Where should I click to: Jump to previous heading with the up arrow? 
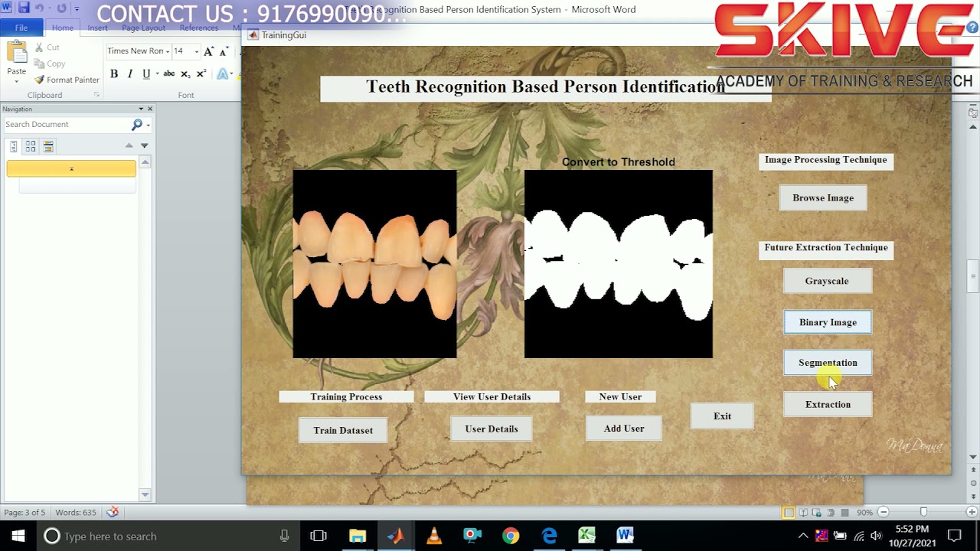coord(129,145)
